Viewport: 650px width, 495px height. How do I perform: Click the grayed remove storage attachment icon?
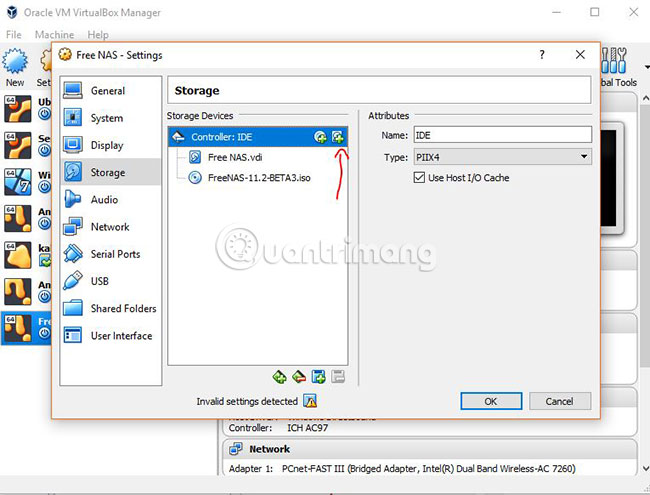338,377
